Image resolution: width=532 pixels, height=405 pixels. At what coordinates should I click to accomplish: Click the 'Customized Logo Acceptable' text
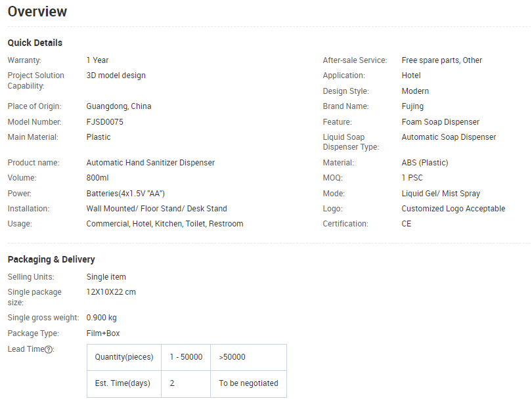coord(453,209)
